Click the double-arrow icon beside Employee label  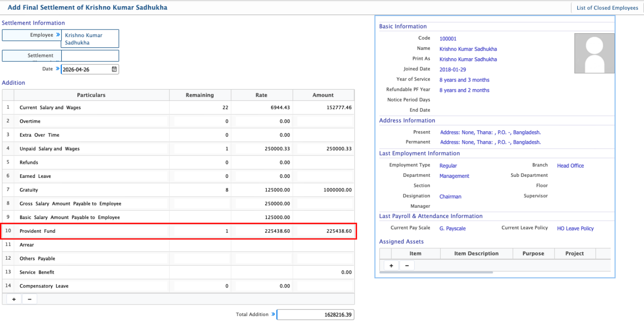pyautogui.click(x=58, y=35)
